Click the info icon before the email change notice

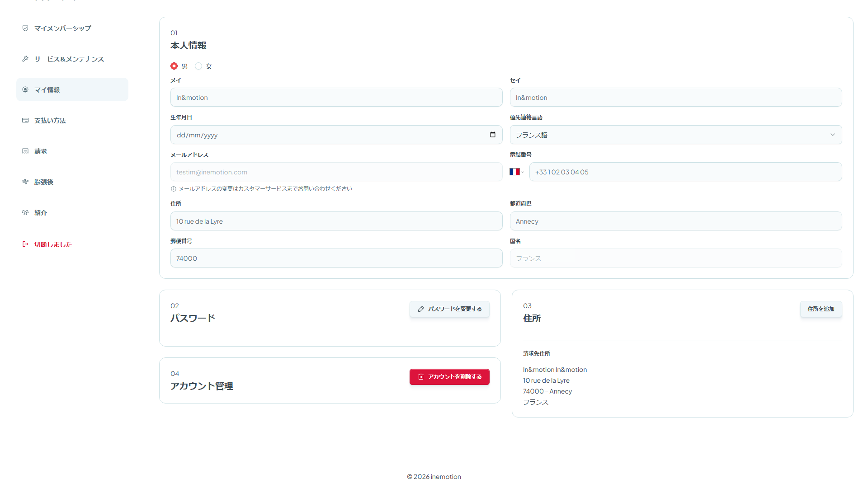coord(174,189)
